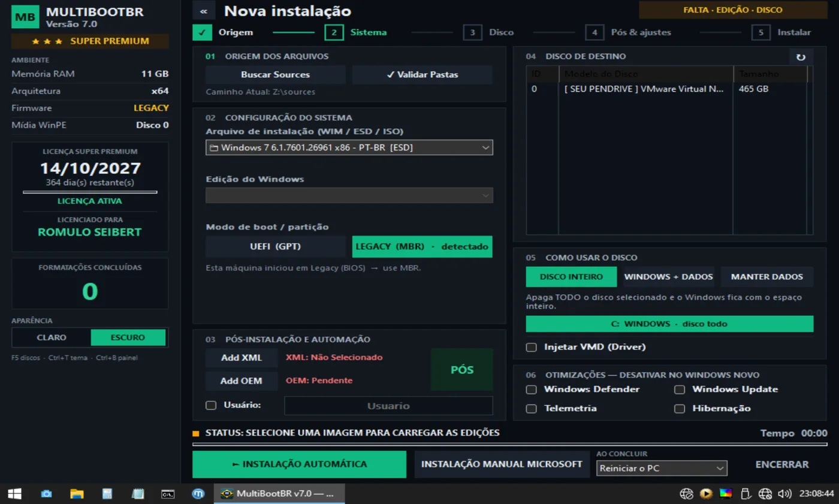839x504 pixels.
Task: Jump to the Pós & ajustes step
Action: 629,32
